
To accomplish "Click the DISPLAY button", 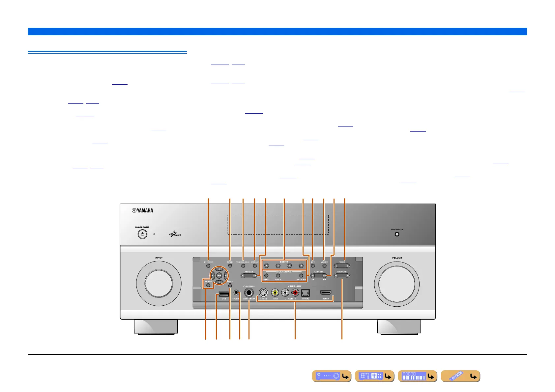I will 230,285.
